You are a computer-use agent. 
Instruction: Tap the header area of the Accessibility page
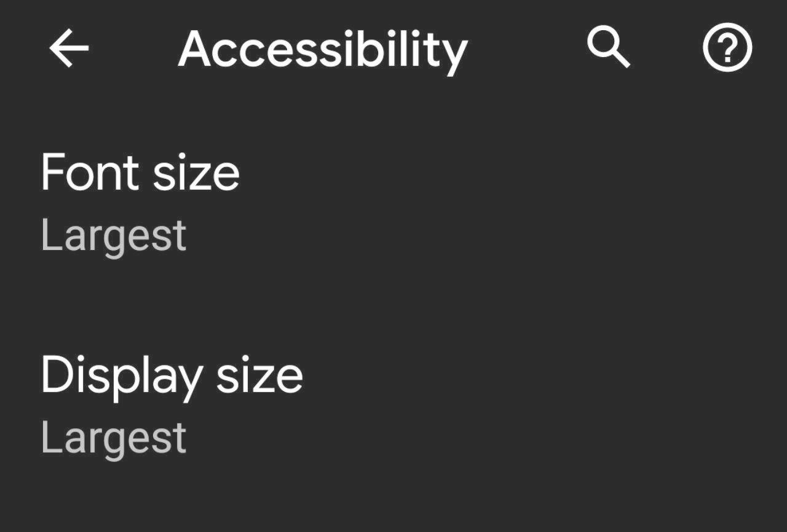[322, 49]
